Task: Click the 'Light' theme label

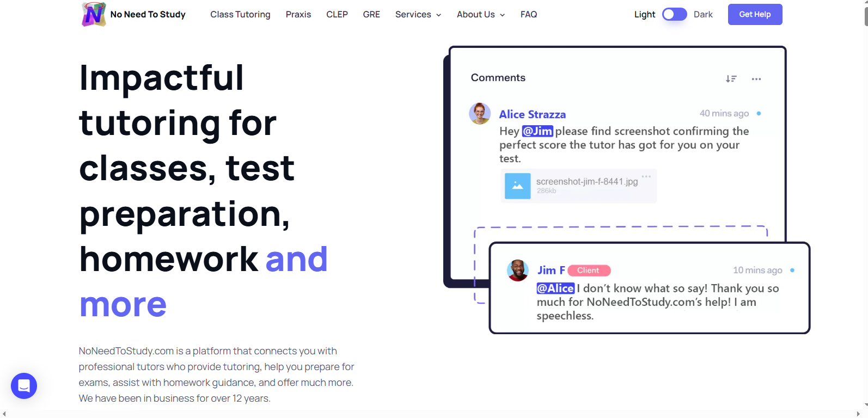Action: [x=645, y=15]
